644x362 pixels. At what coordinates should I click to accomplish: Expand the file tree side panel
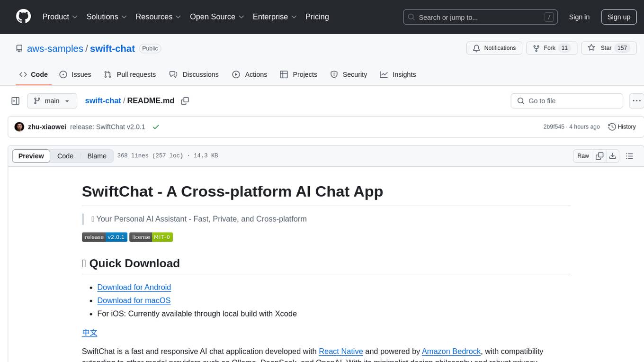click(16, 101)
